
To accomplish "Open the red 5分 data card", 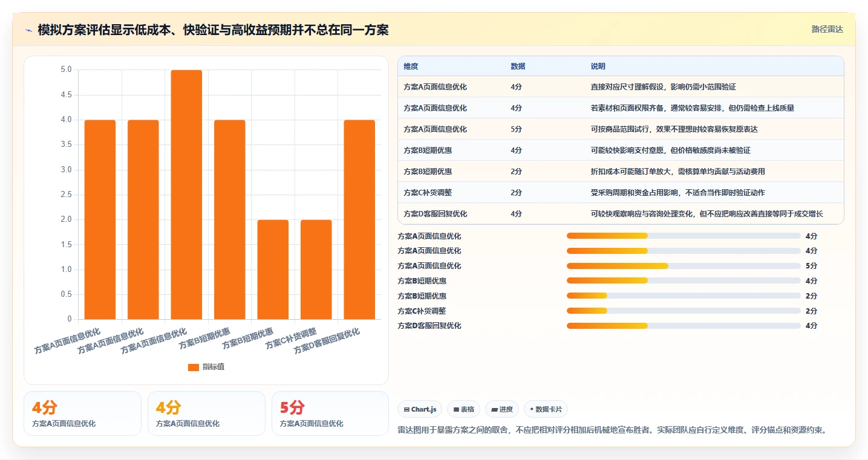I will [x=330, y=413].
